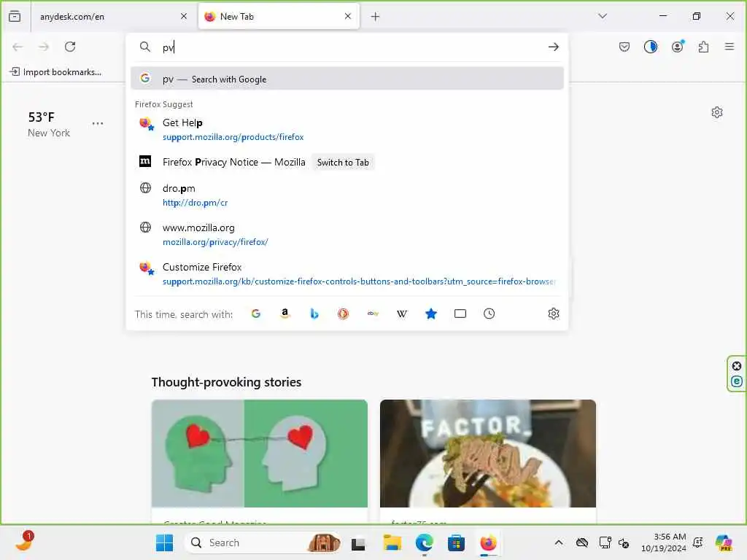Screen dimensions: 747x560
Task: Search open tabs using tab icon
Action: click(x=460, y=314)
